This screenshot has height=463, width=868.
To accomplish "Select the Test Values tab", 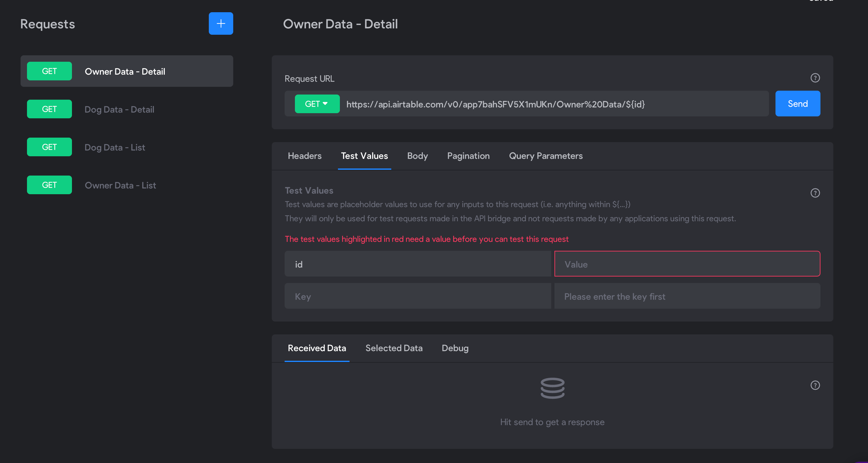I will 364,156.
